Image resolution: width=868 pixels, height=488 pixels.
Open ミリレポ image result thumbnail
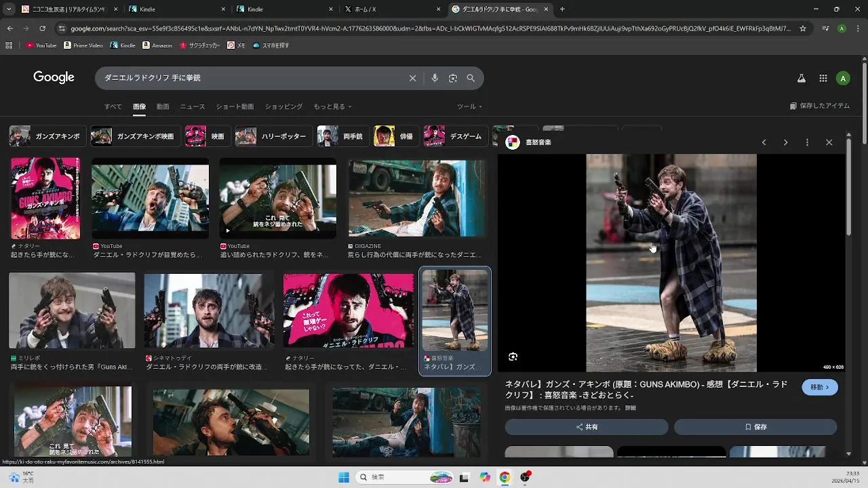click(x=72, y=310)
